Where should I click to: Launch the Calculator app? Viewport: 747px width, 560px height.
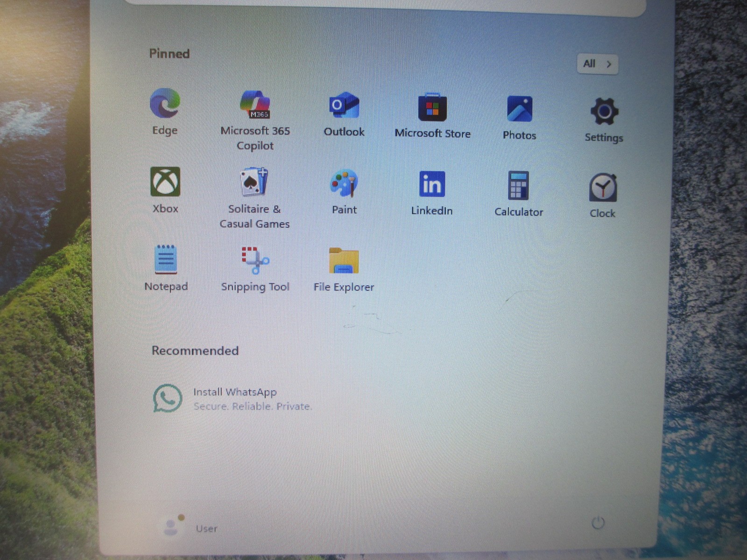click(x=519, y=185)
